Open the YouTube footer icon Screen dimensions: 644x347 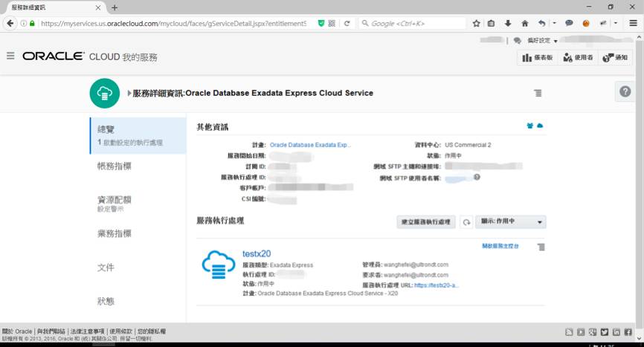tap(581, 332)
